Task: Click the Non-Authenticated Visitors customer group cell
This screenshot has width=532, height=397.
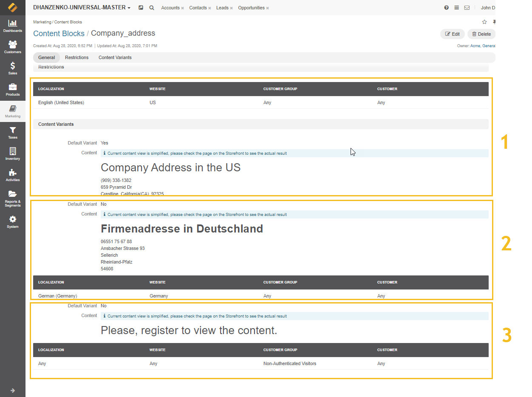Action: tap(290, 363)
